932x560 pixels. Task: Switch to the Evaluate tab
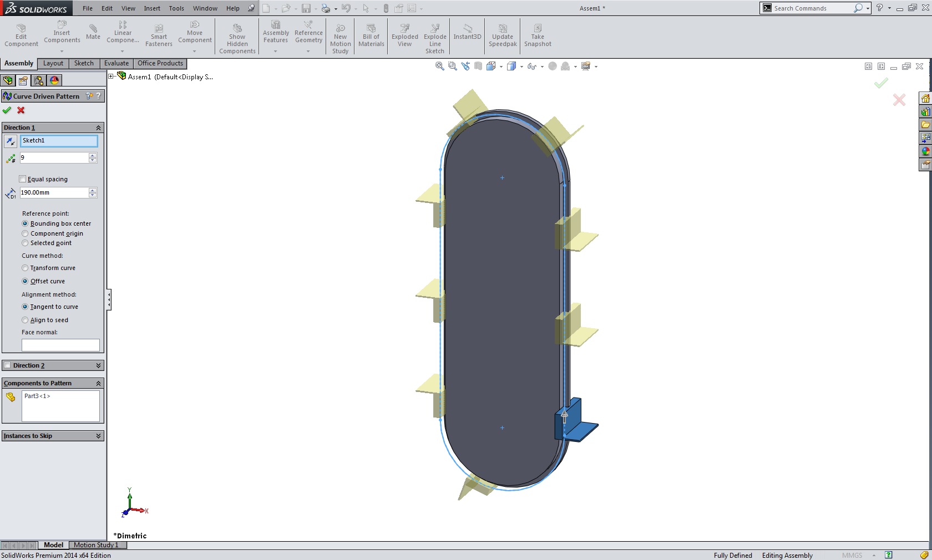(x=116, y=64)
